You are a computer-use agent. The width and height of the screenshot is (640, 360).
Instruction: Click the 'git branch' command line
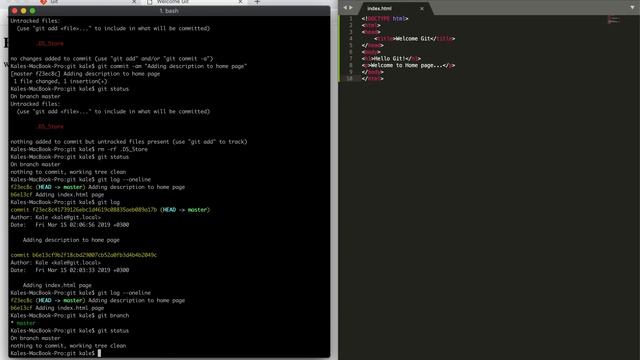[x=70, y=316]
